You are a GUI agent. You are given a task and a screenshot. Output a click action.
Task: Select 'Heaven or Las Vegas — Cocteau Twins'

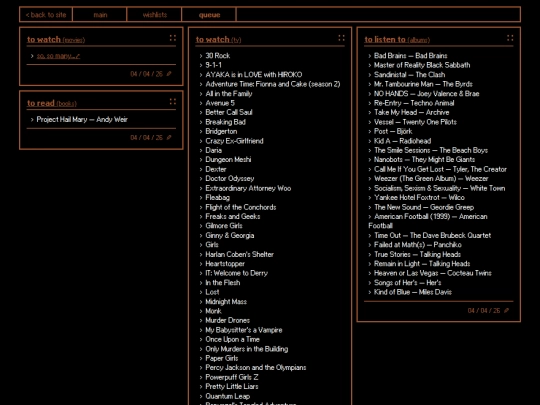click(433, 273)
